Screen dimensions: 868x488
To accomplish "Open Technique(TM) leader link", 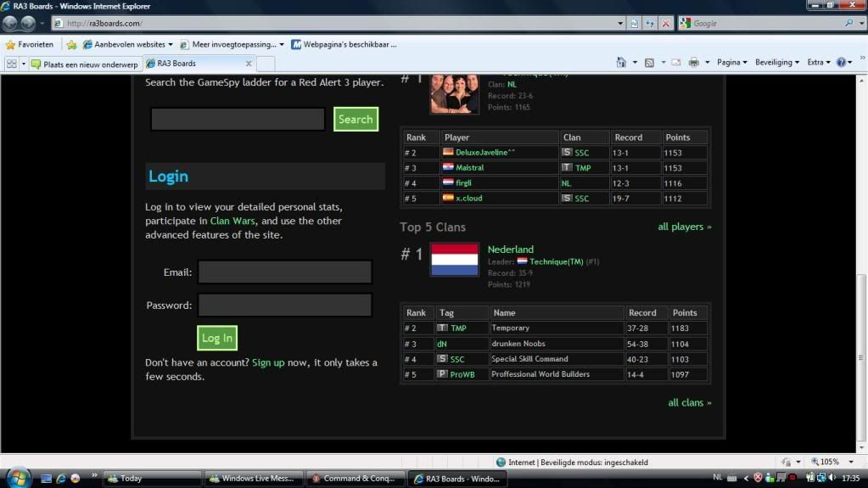I will pos(557,261).
